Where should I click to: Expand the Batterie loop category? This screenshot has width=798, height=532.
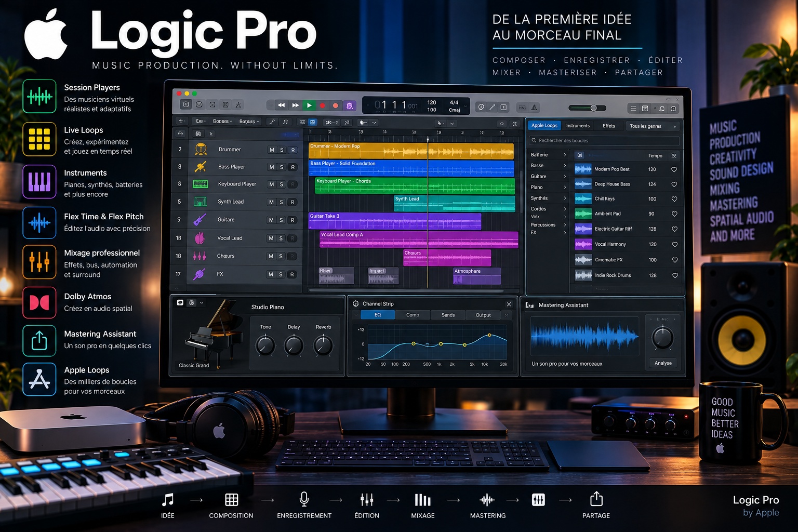pyautogui.click(x=565, y=155)
